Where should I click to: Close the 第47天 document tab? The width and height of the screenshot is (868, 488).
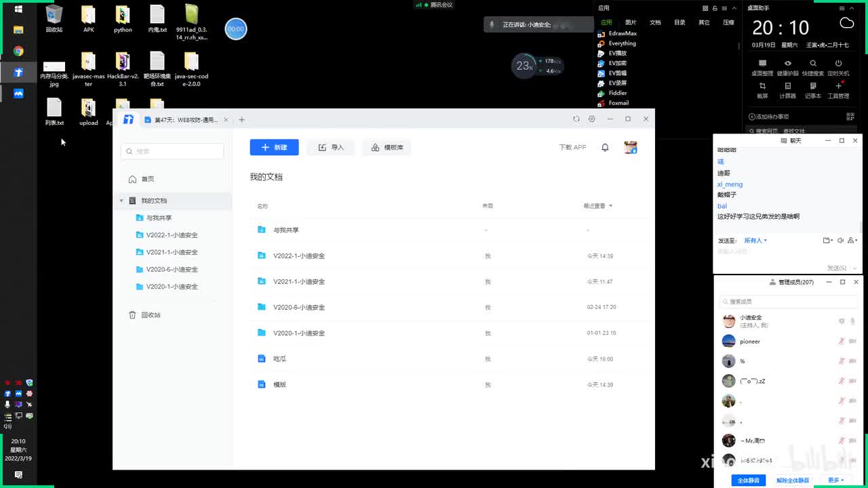pos(226,120)
